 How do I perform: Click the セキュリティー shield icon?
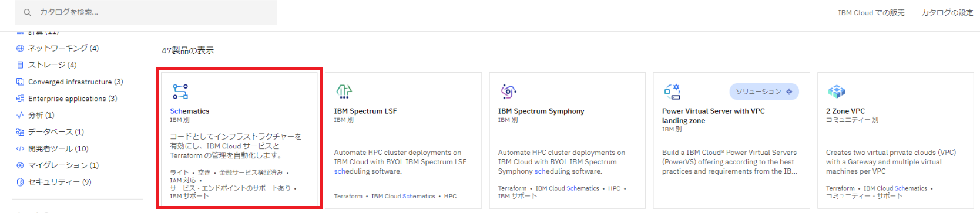tap(20, 182)
